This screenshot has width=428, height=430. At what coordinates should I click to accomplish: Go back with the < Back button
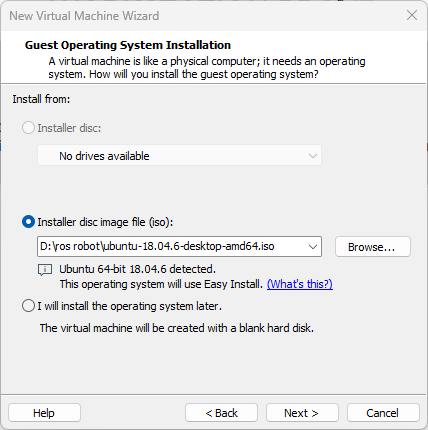click(x=221, y=413)
